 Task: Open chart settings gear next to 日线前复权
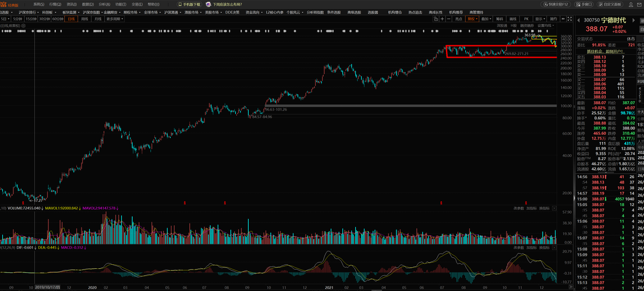(x=23, y=26)
